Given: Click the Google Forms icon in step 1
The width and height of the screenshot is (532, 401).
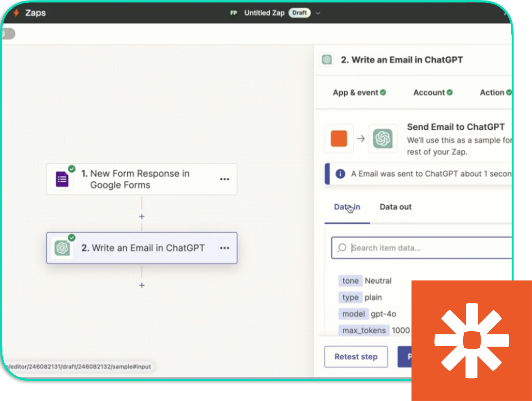Looking at the screenshot, I should coord(62,179).
